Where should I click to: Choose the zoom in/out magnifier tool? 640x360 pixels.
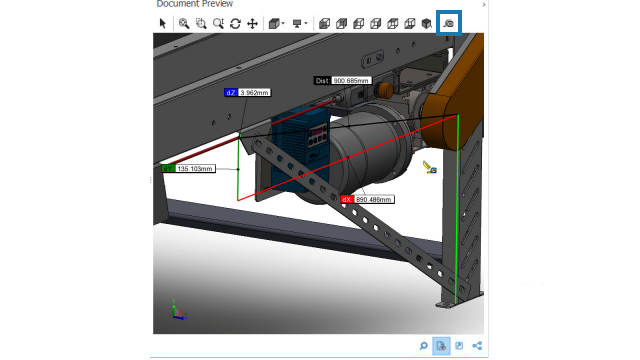pos(218,23)
